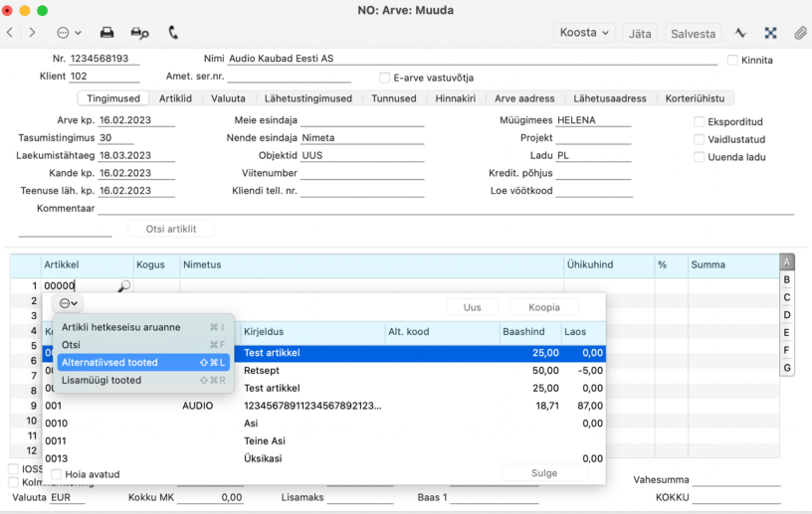Screen dimensions: 812x514
Task: Click the Valuuta field EUR
Action: (x=68, y=497)
